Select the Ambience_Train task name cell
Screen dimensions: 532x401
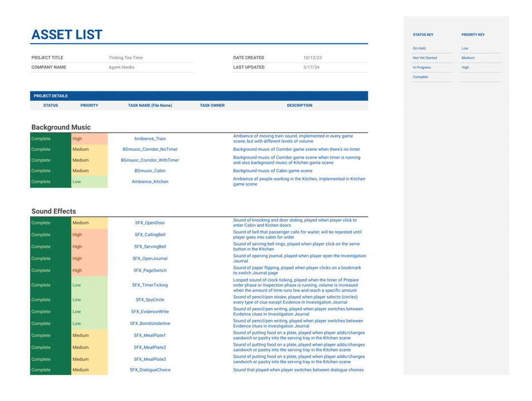tap(150, 139)
